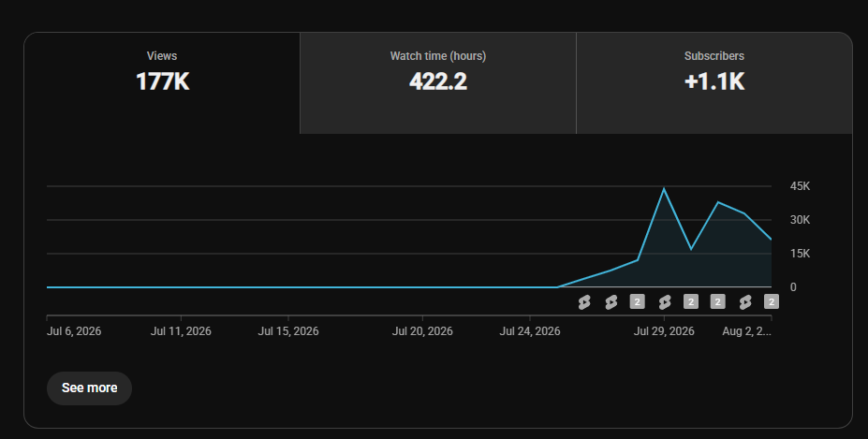Click the '2' badge right after Jul 29
Screen dimensions: 868x439
(691, 301)
